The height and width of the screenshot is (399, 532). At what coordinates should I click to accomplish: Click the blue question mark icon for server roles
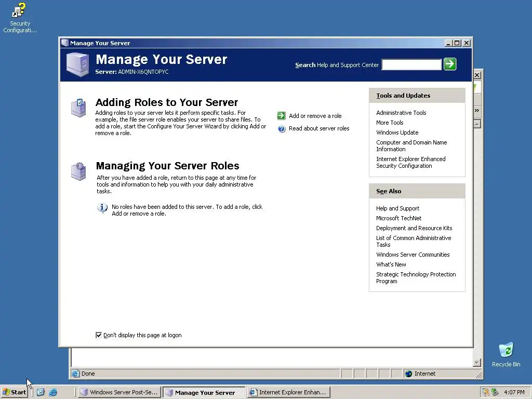pos(282,129)
